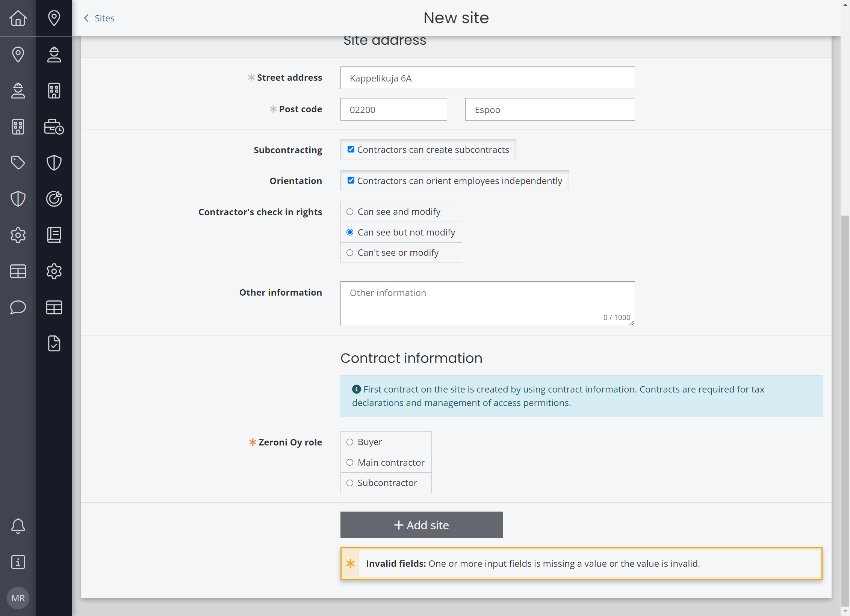Click the location pin icon in the top bar

pyautogui.click(x=54, y=18)
